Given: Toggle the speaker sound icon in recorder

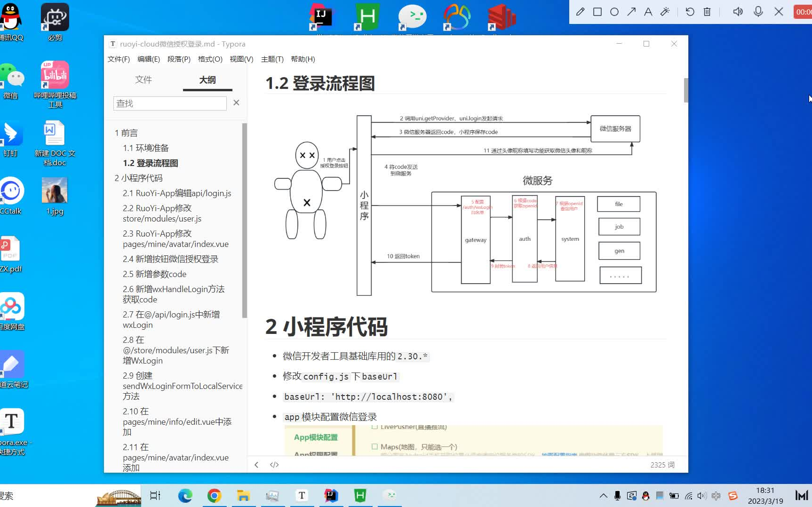Looking at the screenshot, I should point(738,12).
